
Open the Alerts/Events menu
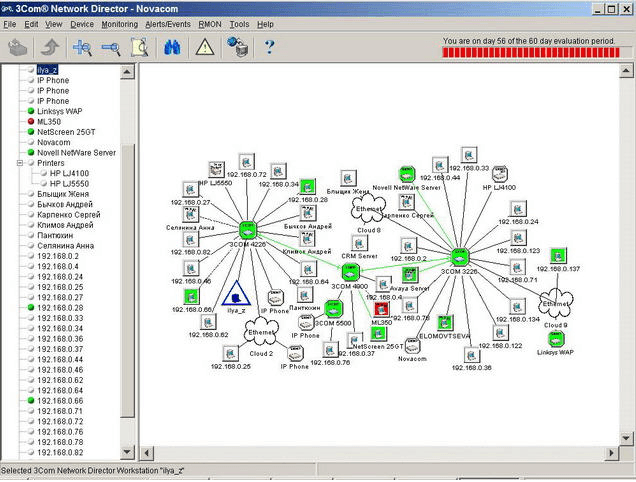(x=168, y=23)
